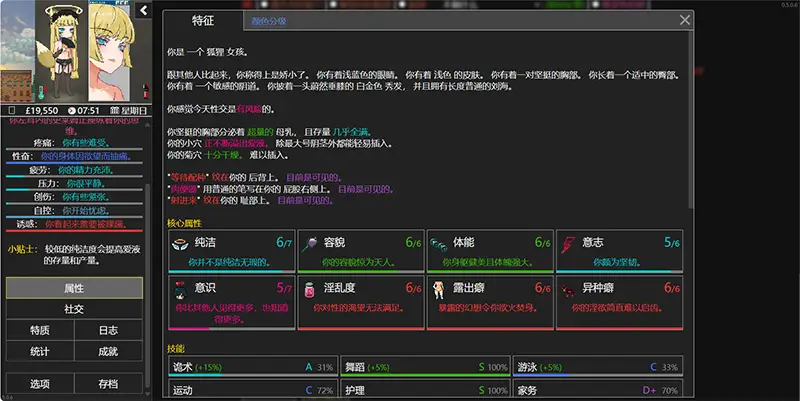Click the 意志 lightning icon
Viewport: 800px width, 401px height.
coord(567,244)
